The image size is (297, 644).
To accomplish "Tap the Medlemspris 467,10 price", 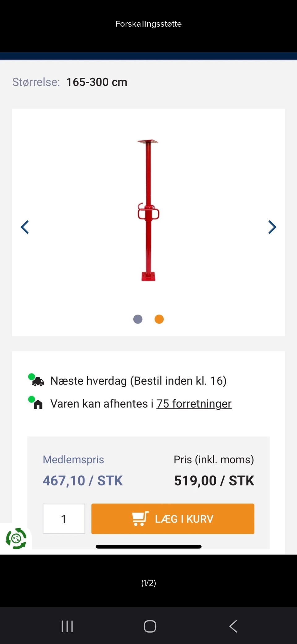I will pos(83,481).
